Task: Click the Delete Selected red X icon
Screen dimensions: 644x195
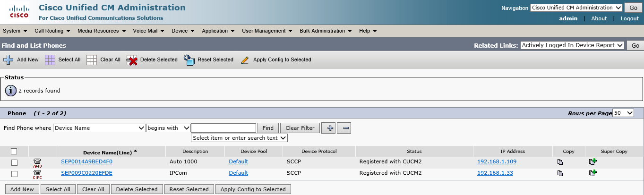Action: point(132,60)
